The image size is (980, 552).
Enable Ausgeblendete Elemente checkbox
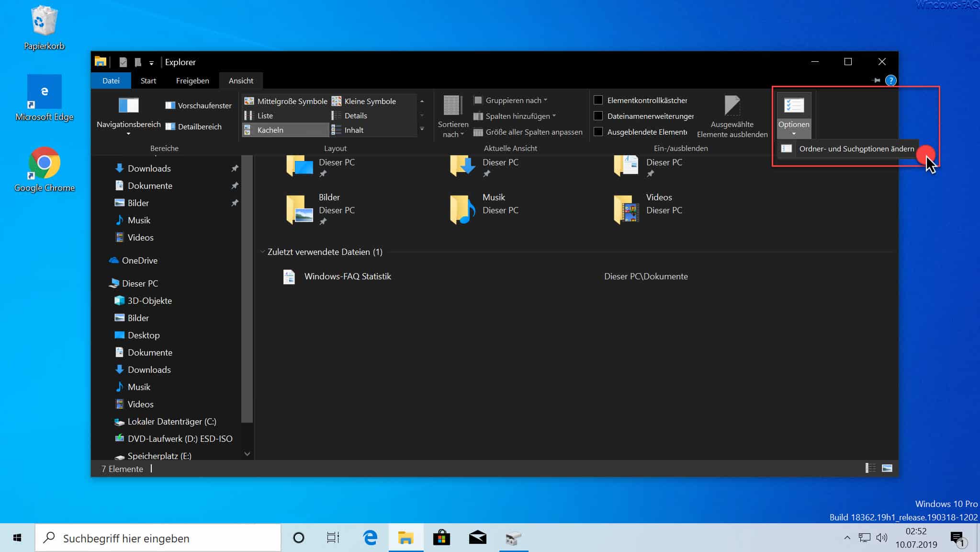pos(598,132)
